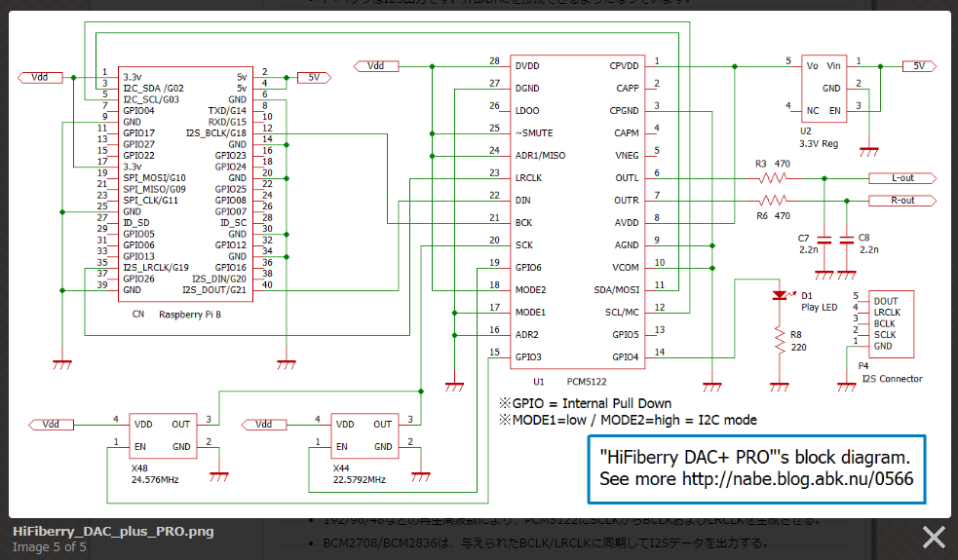Click the '3.3V Reg' label under U2
This screenshot has height=560, width=958.
[819, 143]
